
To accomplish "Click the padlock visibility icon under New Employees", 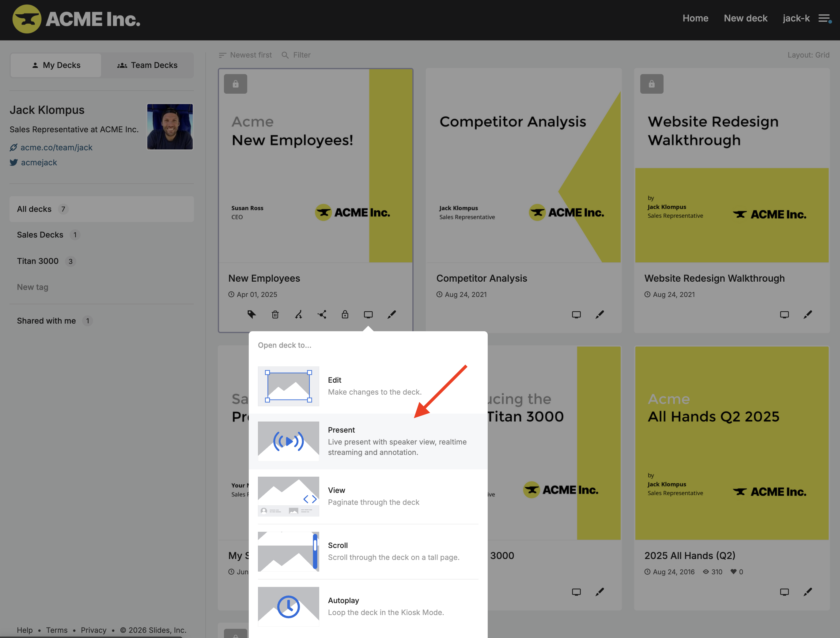I will click(345, 314).
